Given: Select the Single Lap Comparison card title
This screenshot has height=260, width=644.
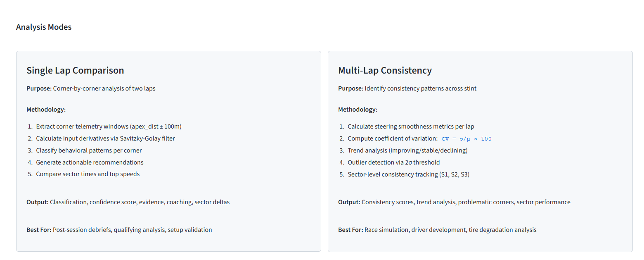Looking at the screenshot, I should [x=75, y=70].
